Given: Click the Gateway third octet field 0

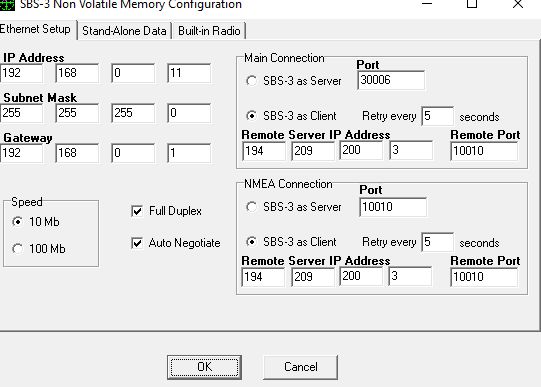Looking at the screenshot, I should point(133,153).
